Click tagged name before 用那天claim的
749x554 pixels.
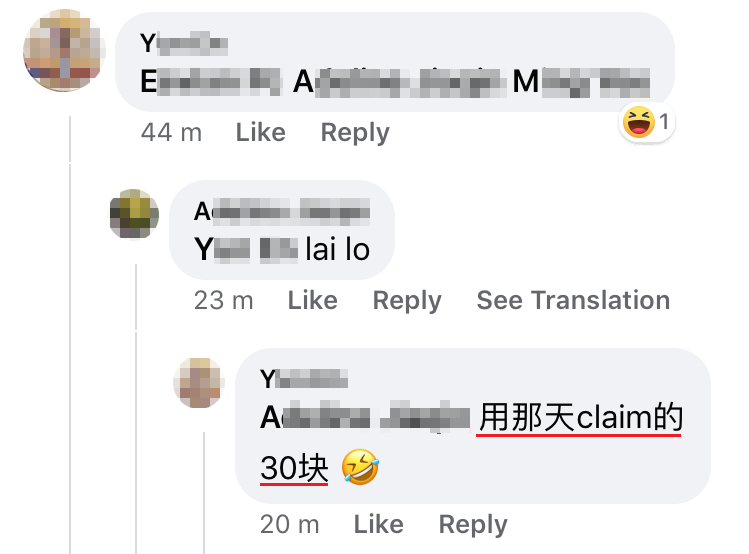click(365, 418)
